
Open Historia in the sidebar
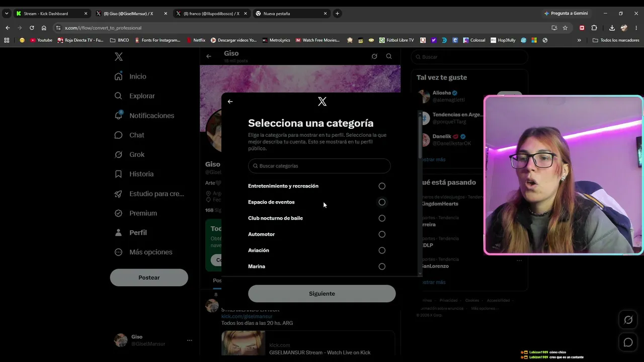134,174
